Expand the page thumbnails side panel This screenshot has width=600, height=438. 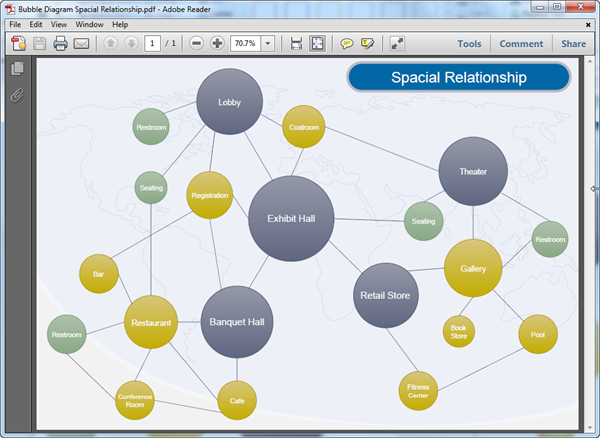pyautogui.click(x=16, y=69)
